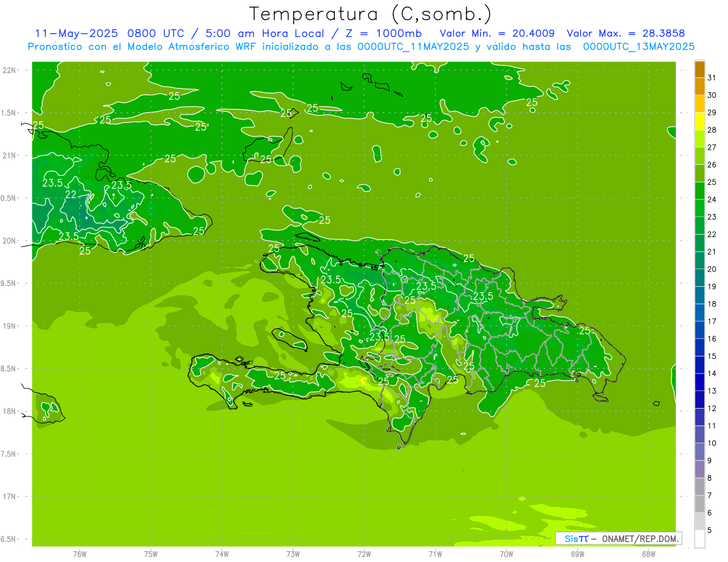The width and height of the screenshot is (728, 562).
Task: Click legend value "29" on the color bar
Action: click(x=712, y=113)
